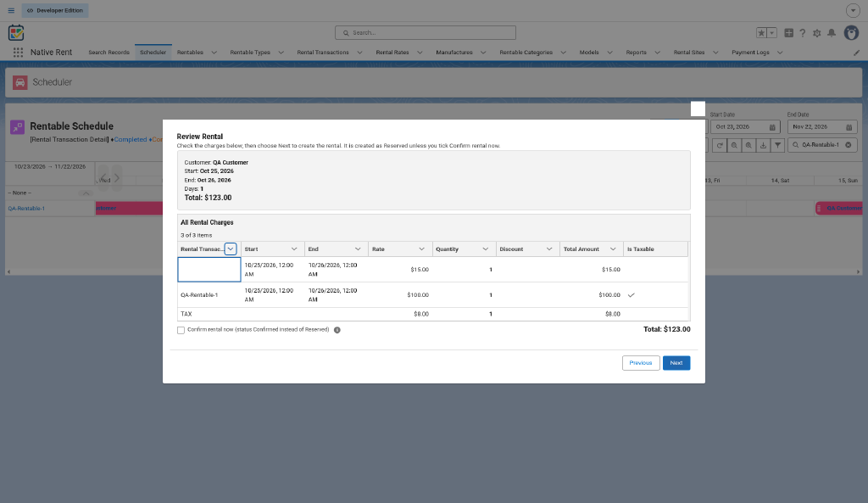This screenshot has width=868, height=503.
Task: Click the scheduler refresh icon
Action: pyautogui.click(x=720, y=145)
